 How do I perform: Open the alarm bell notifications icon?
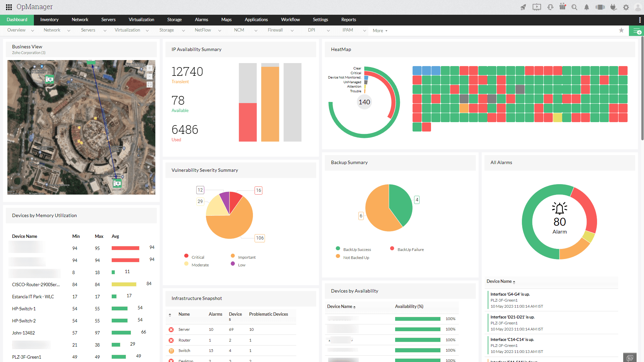[x=586, y=7]
